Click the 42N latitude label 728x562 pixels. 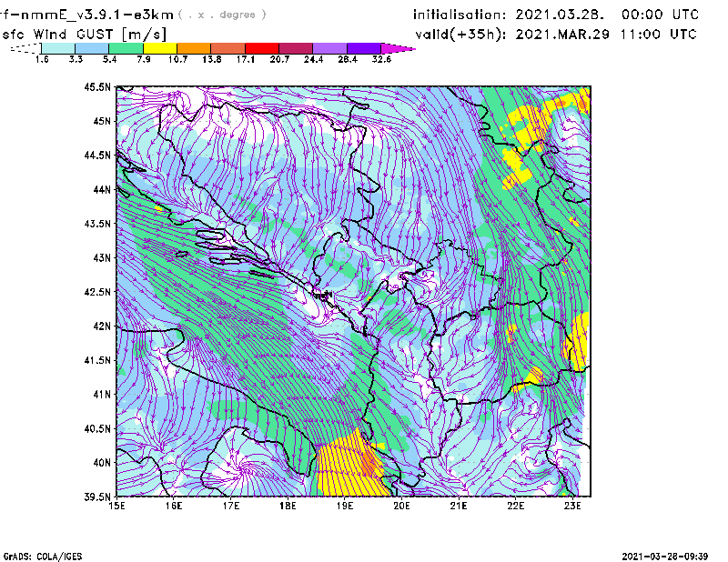(x=102, y=326)
